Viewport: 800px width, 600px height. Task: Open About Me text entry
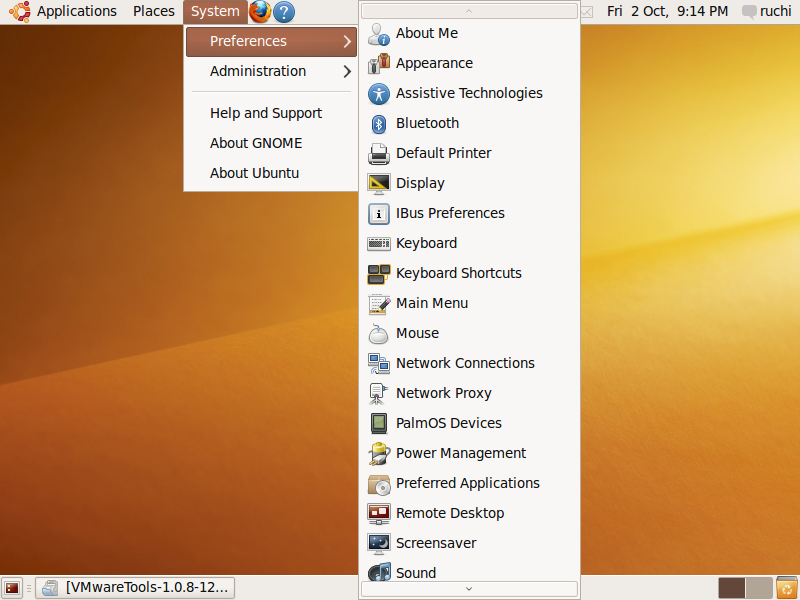pos(427,34)
